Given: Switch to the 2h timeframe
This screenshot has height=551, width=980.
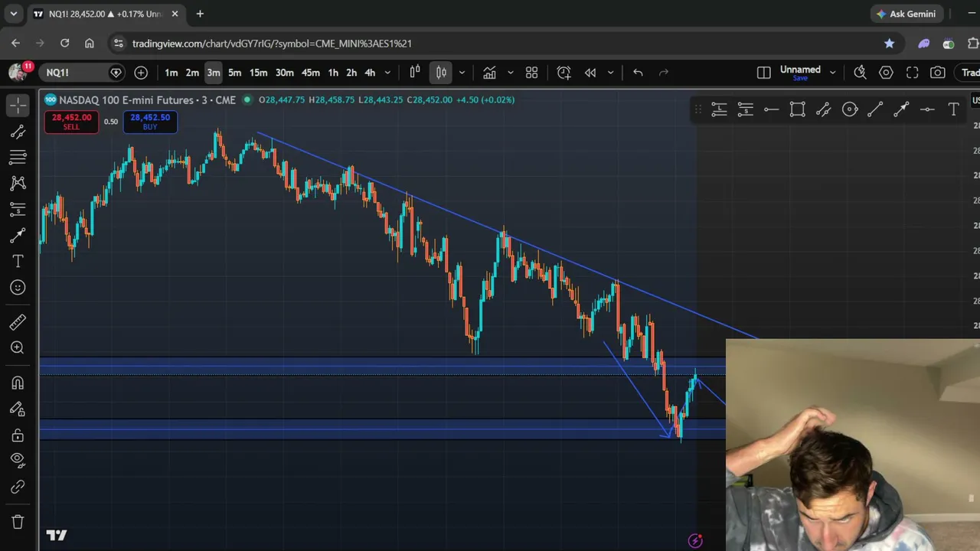Looking at the screenshot, I should 351,73.
